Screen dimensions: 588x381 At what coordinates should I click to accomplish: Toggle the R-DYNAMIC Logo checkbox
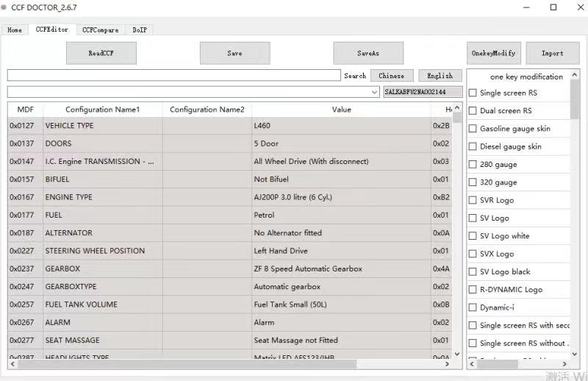coord(473,290)
